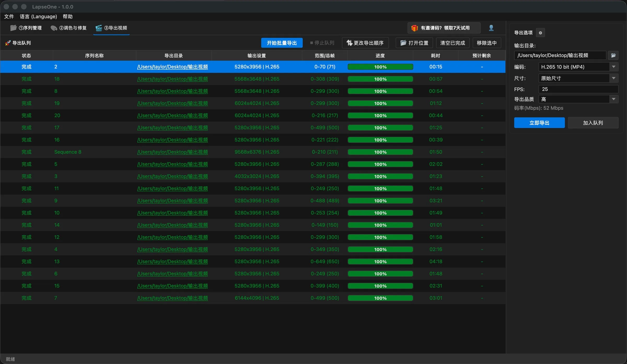Click the 输出目录 path input field
Image resolution: width=627 pixels, height=364 pixels.
click(560, 55)
